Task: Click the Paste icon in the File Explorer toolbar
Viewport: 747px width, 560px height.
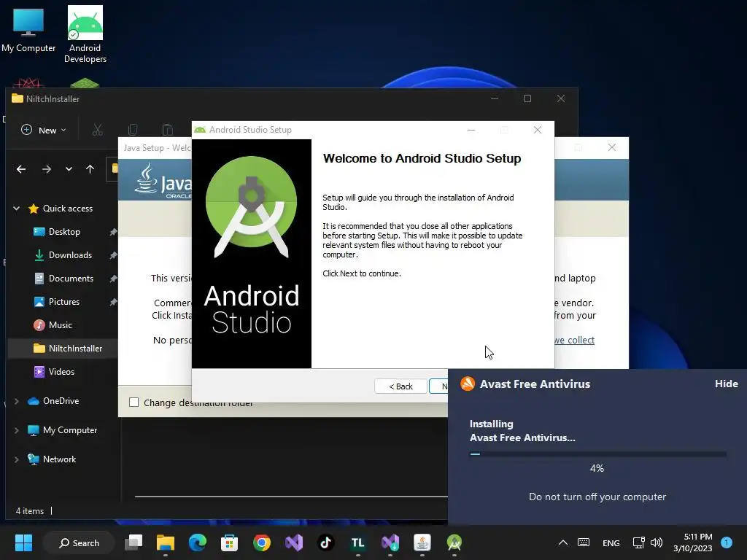Action: pyautogui.click(x=167, y=130)
